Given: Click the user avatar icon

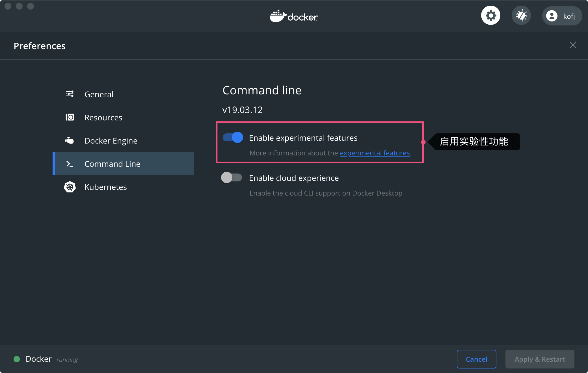Looking at the screenshot, I should (552, 16).
